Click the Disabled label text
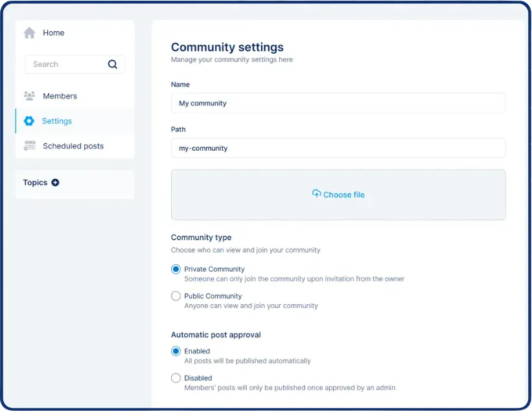 coord(198,378)
